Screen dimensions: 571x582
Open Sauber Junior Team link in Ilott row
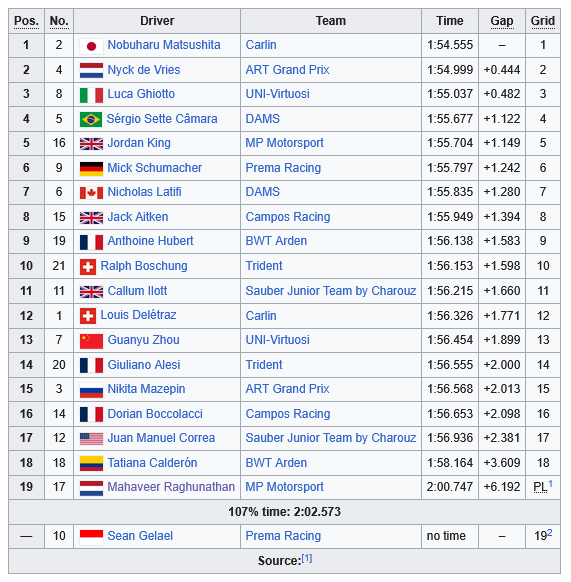point(331,291)
